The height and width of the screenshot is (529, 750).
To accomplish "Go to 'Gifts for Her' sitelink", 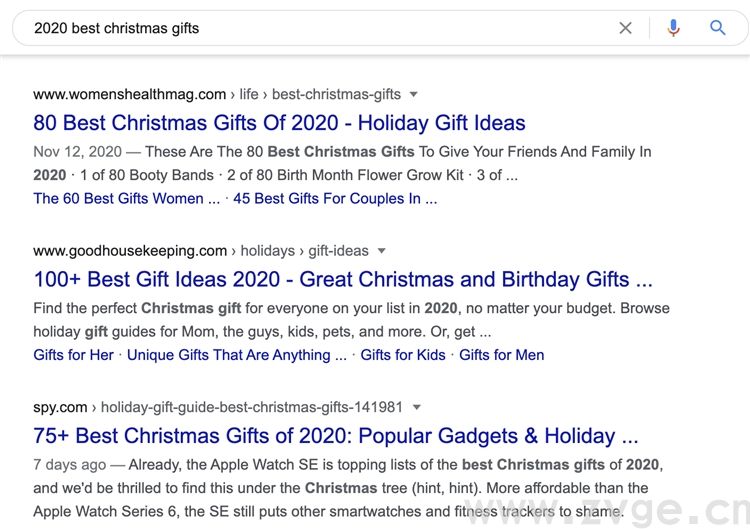I will click(x=74, y=355).
